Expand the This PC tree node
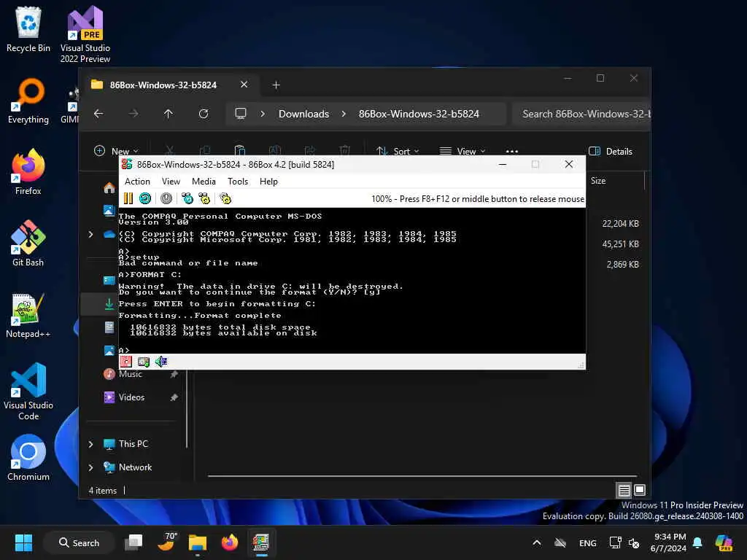 pos(90,444)
